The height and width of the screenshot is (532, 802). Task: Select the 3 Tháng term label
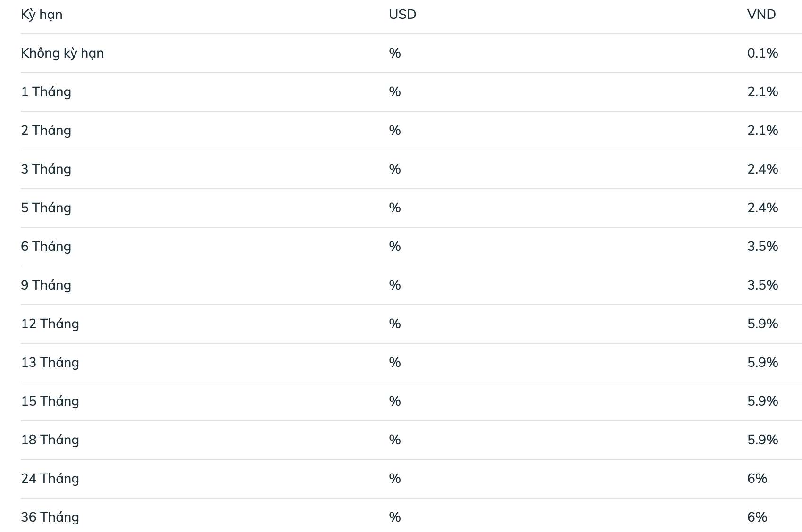[46, 169]
